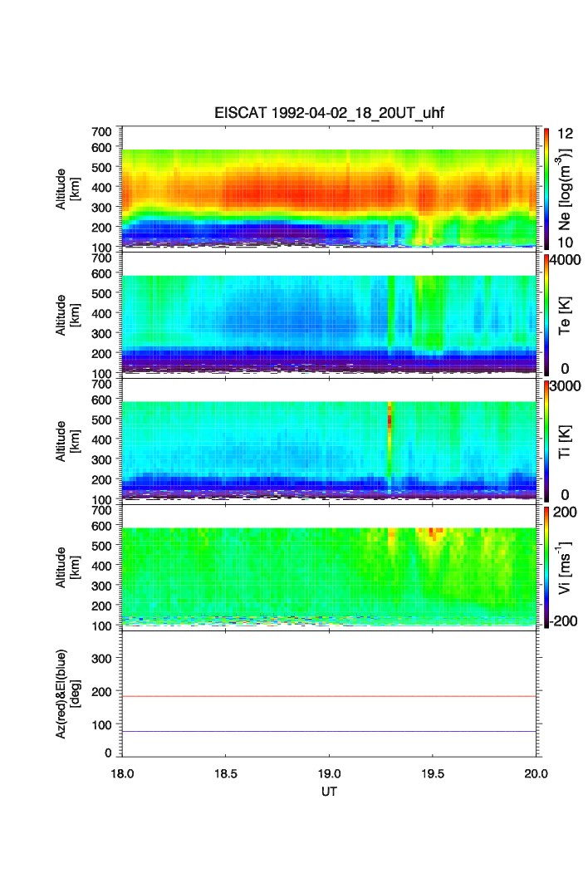The image size is (588, 883).
Task: Click the 4000 value on the Te colorbar
Action: coord(565,260)
